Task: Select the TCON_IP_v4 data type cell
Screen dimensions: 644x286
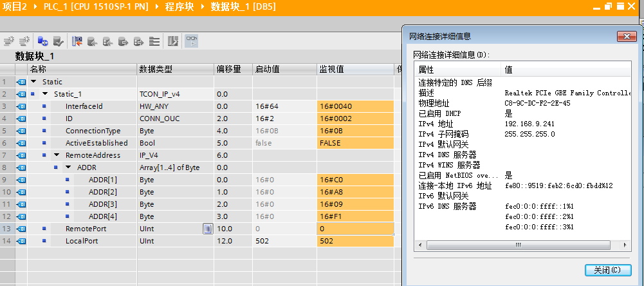Action: coord(176,94)
